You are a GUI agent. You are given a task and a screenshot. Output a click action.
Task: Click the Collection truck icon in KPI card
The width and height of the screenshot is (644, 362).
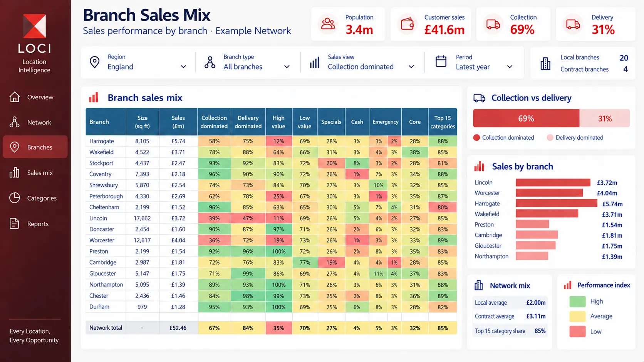493,24
